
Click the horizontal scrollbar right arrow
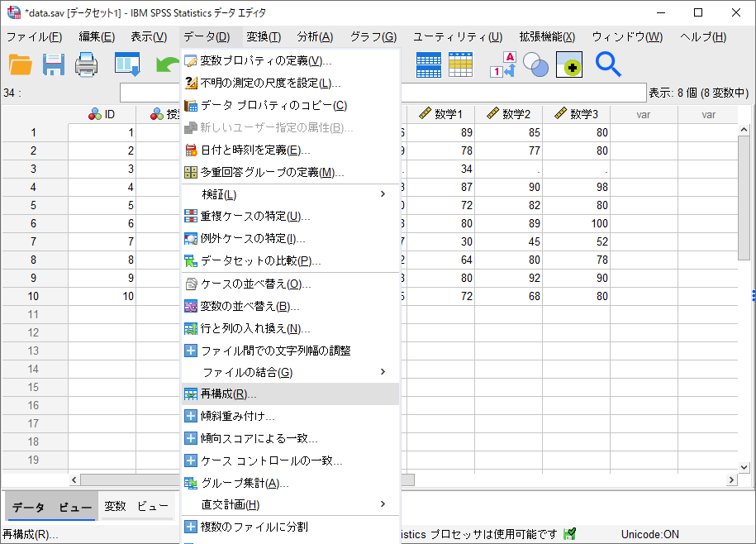[x=732, y=480]
